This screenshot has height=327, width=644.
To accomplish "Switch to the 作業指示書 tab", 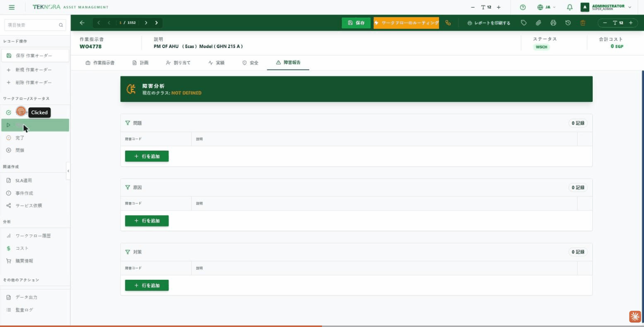I will point(100,63).
